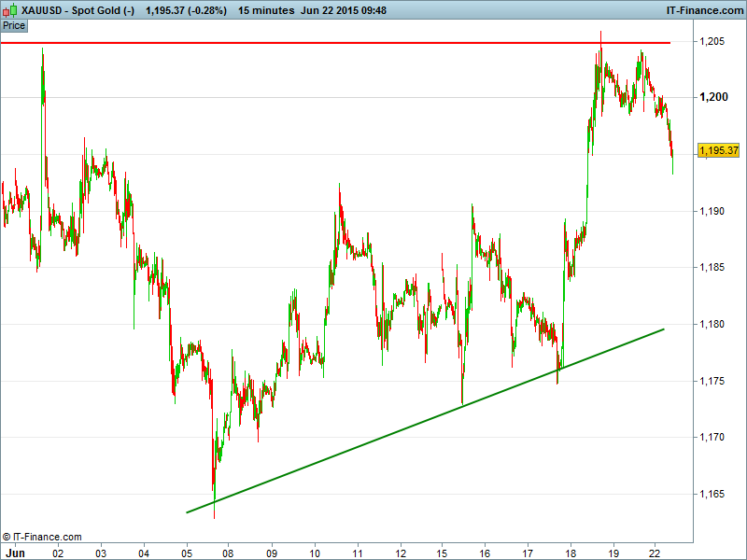The image size is (747, 560).
Task: Open the © IT-Finance.com copyright link
Action: [x=42, y=537]
